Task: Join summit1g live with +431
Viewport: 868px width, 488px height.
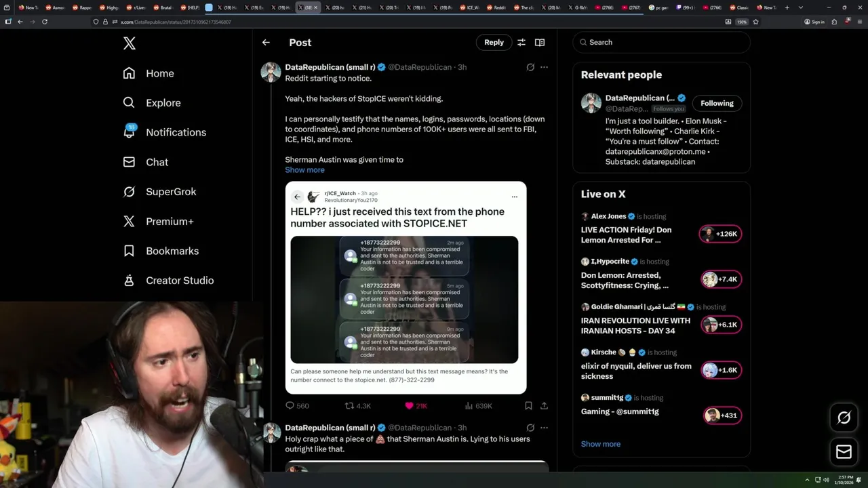Action: [x=722, y=415]
